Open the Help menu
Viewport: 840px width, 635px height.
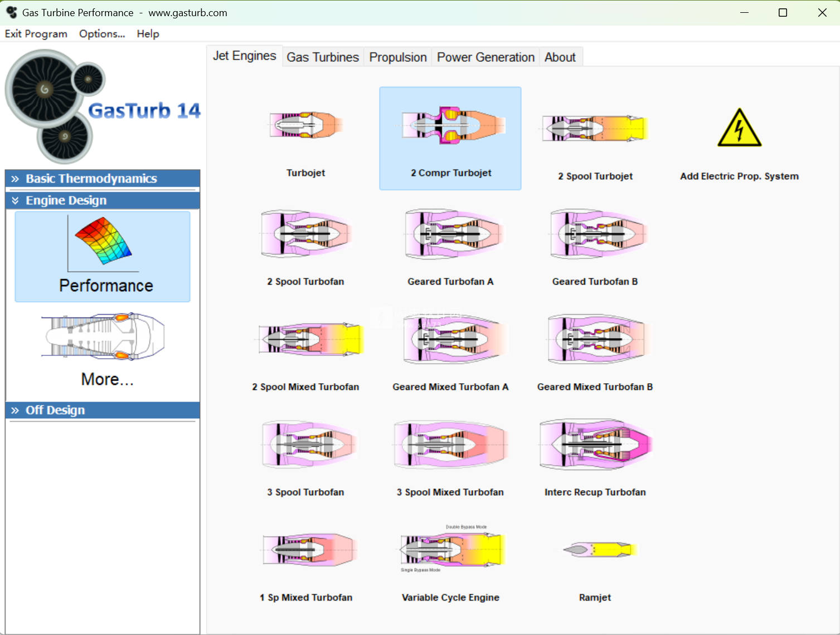(148, 33)
